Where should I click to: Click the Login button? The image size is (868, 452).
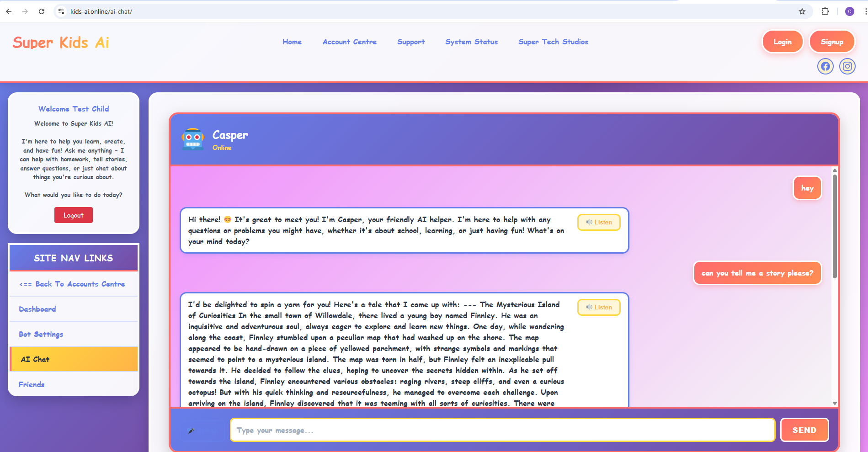tap(783, 42)
